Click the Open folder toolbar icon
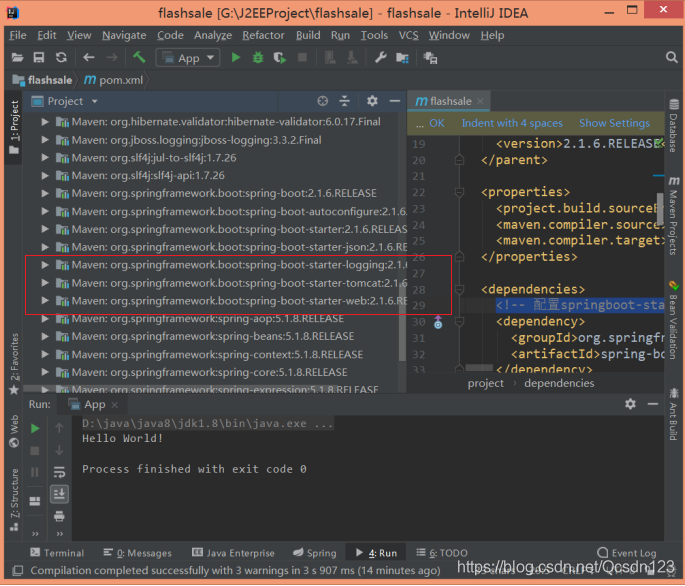Viewport: 685px width, 586px height. click(17, 58)
